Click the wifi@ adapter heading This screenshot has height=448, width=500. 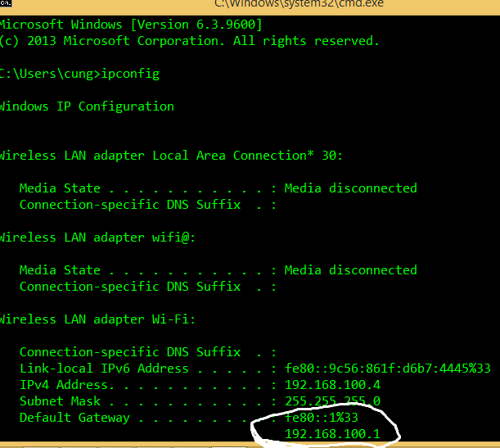97,238
